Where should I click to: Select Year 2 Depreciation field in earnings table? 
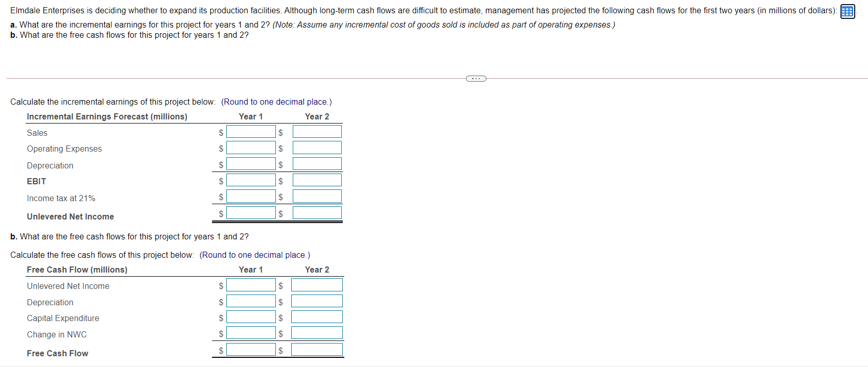pyautogui.click(x=317, y=164)
